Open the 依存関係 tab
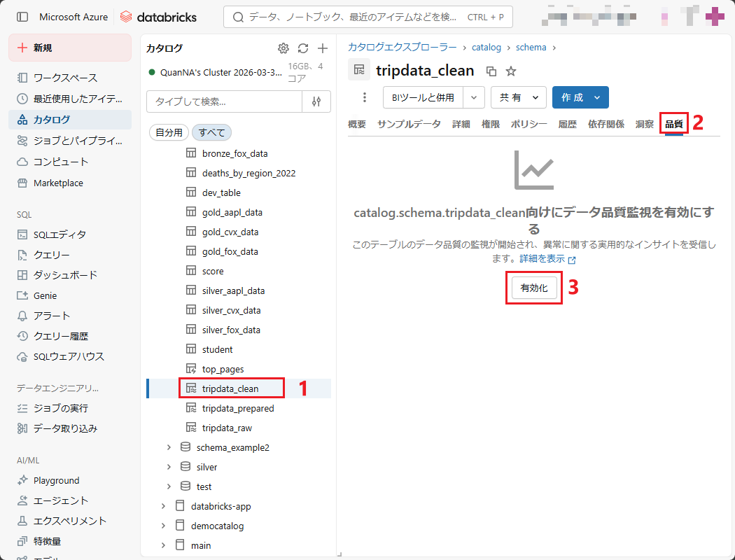The width and height of the screenshot is (735, 560). pyautogui.click(x=606, y=125)
